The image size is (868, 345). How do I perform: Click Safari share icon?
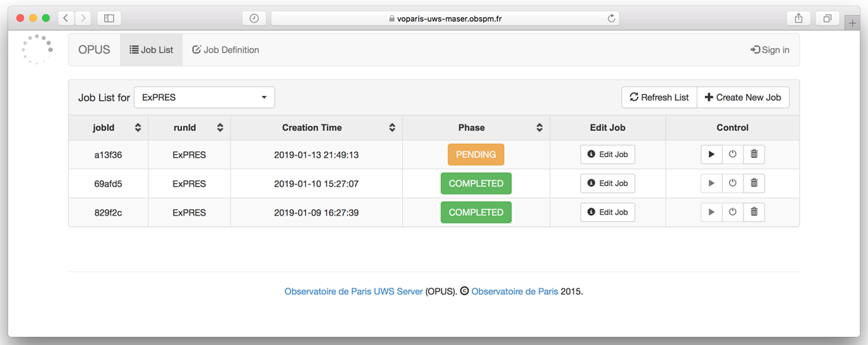coord(799,18)
